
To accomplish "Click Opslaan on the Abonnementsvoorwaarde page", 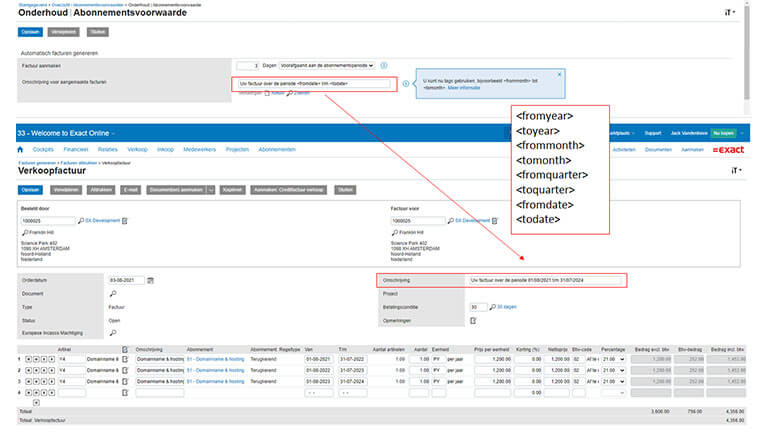I will point(30,32).
